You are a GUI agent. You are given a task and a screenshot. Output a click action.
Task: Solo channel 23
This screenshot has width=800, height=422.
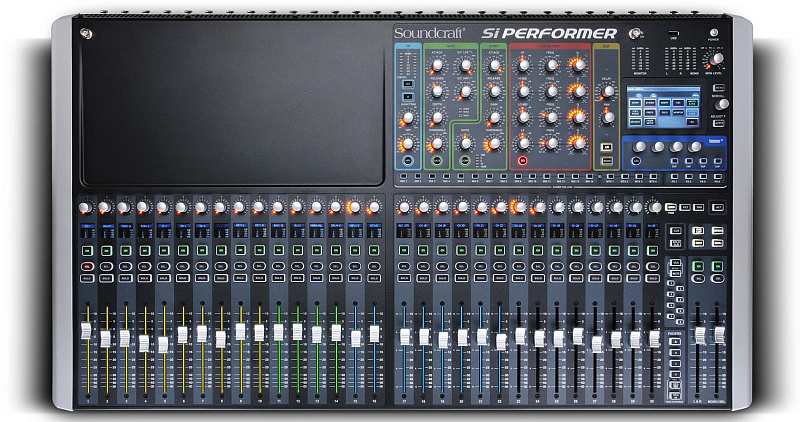(518, 278)
